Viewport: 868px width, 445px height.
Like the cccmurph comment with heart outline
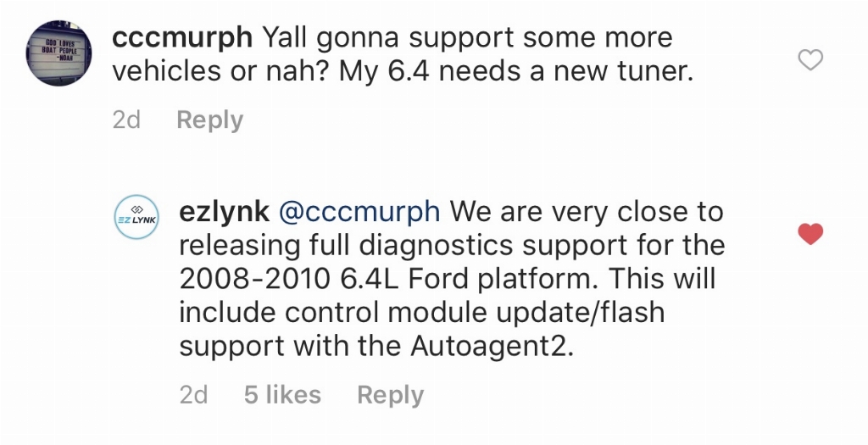pyautogui.click(x=810, y=60)
